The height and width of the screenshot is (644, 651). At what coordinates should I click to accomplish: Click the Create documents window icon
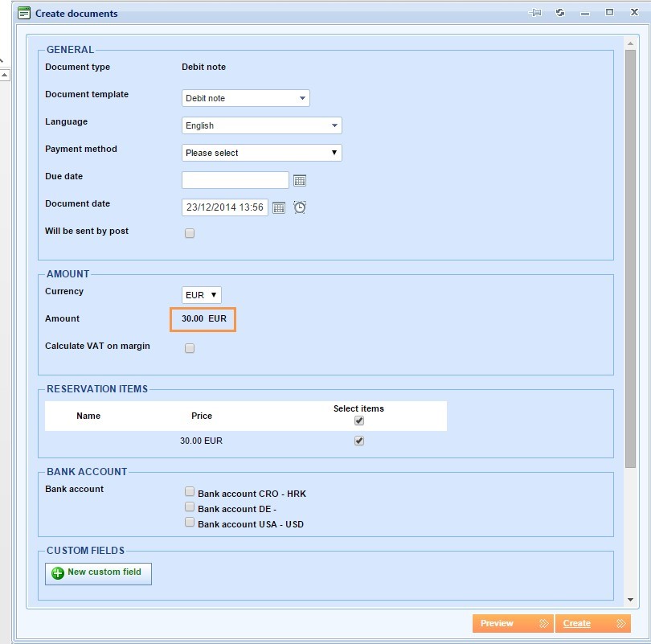24,14
